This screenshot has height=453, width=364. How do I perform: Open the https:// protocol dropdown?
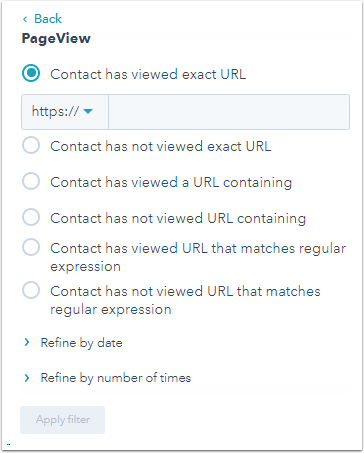click(x=65, y=112)
